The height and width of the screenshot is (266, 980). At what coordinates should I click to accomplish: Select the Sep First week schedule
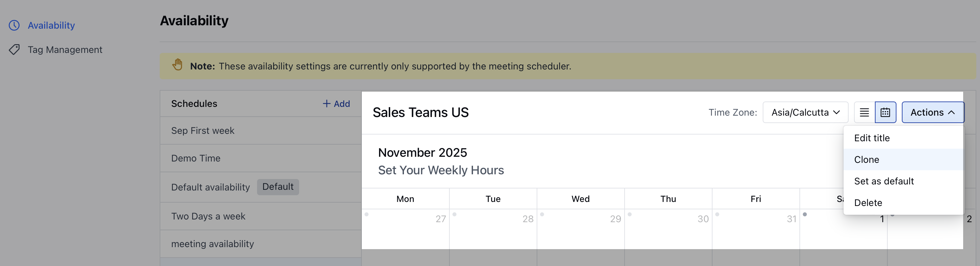[203, 131]
